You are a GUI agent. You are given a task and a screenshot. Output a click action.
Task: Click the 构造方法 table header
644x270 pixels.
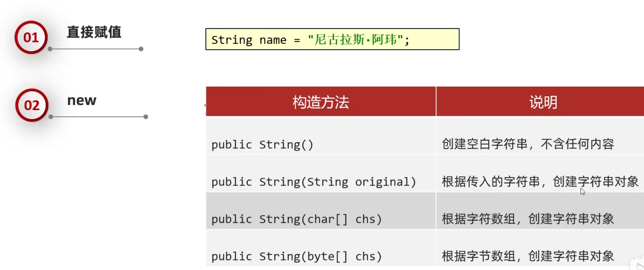coord(321,102)
